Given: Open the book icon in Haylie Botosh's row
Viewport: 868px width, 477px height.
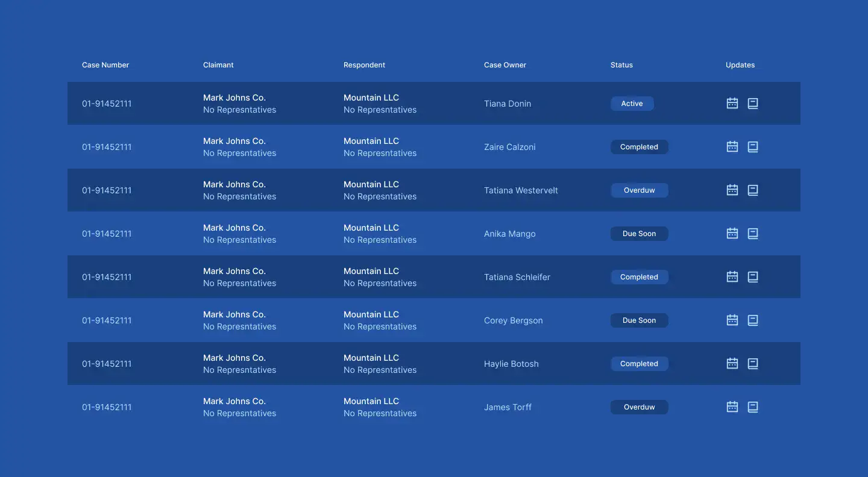Looking at the screenshot, I should point(753,363).
